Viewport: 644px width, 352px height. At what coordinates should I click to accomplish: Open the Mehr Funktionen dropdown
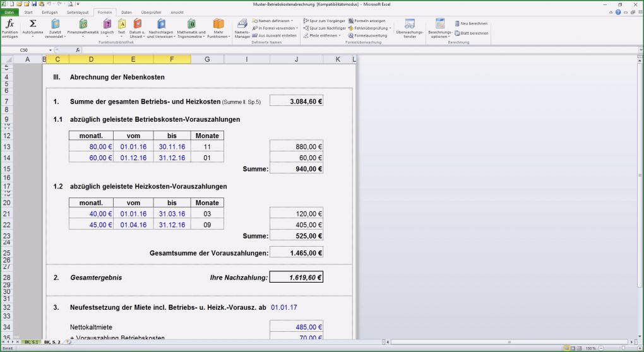[218, 28]
